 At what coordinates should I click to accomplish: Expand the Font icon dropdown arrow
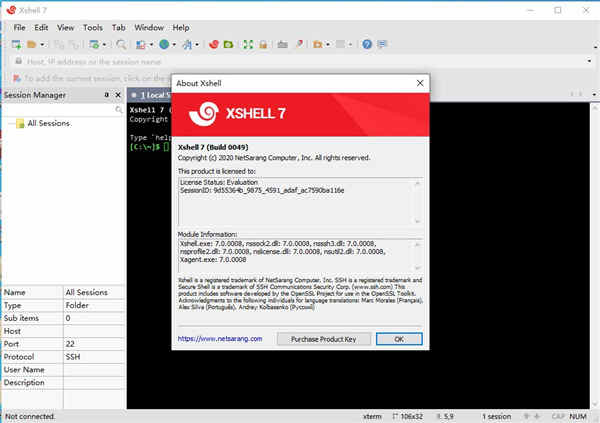(197, 45)
